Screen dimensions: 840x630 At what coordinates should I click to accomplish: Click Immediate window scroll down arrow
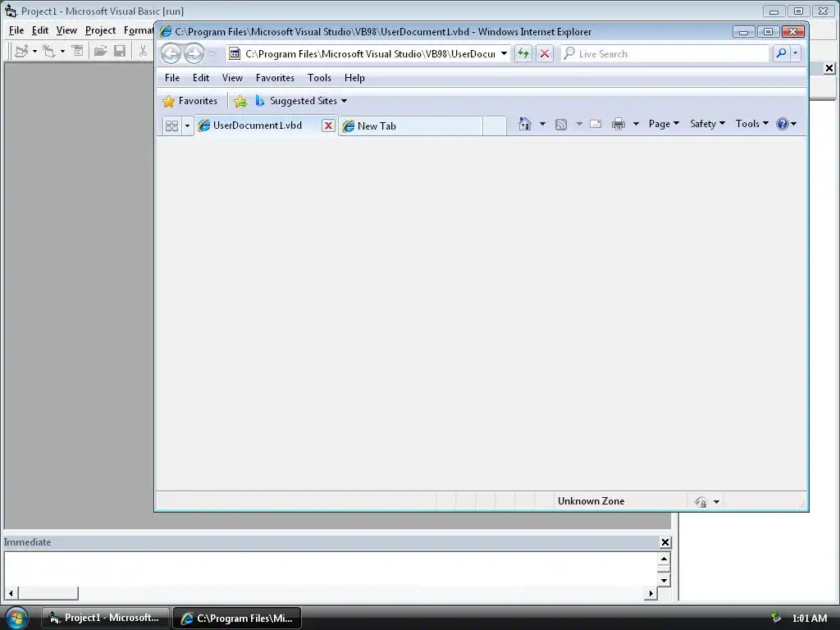tap(664, 580)
